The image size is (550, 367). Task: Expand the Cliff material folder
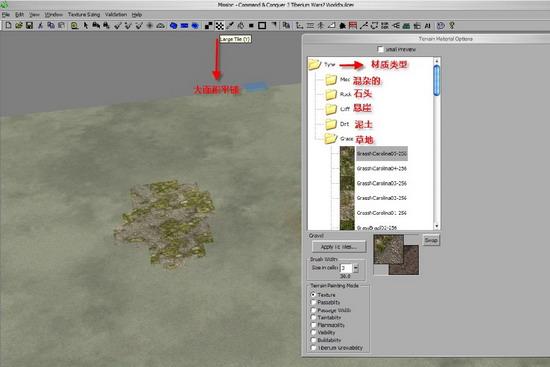331,109
